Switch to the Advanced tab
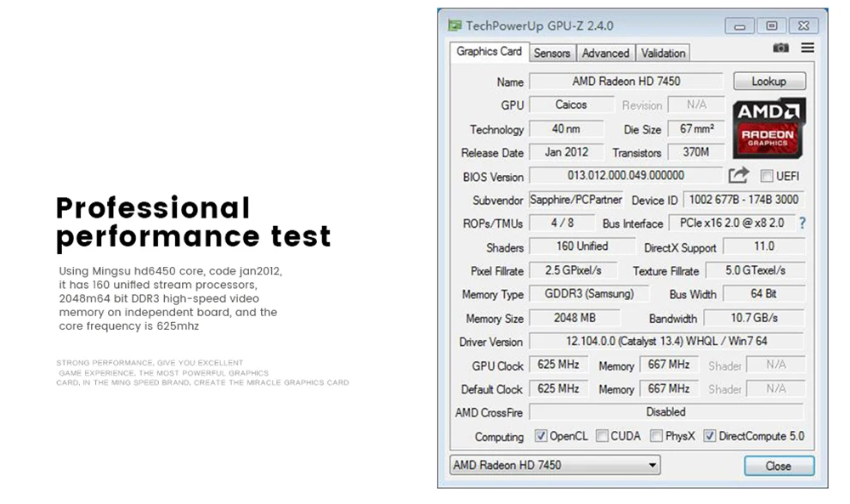The width and height of the screenshot is (850, 504). tap(605, 53)
